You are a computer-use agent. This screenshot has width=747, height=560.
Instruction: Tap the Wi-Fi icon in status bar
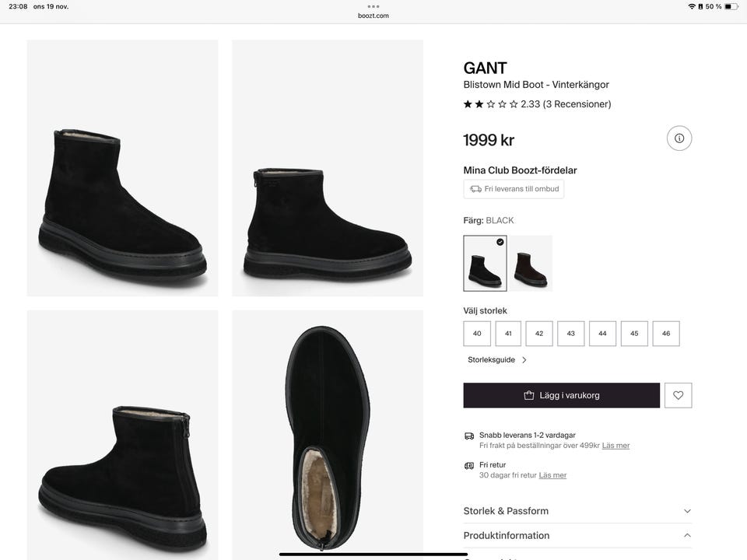(692, 6)
